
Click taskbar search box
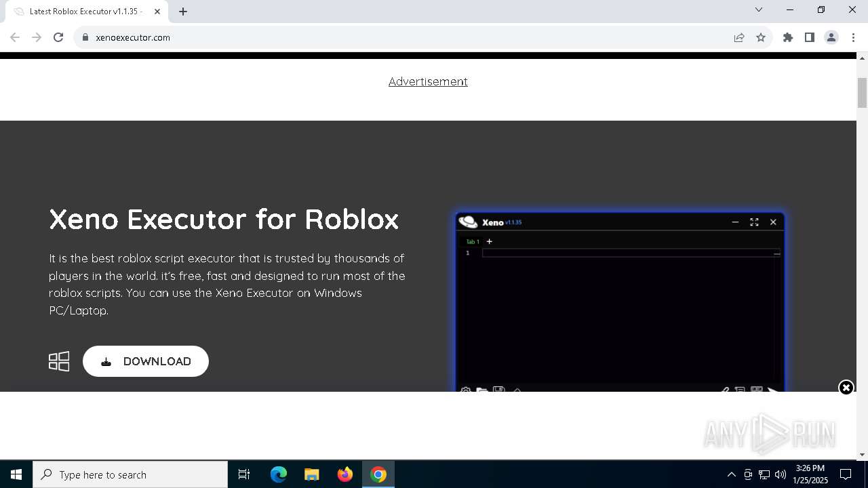(x=130, y=474)
